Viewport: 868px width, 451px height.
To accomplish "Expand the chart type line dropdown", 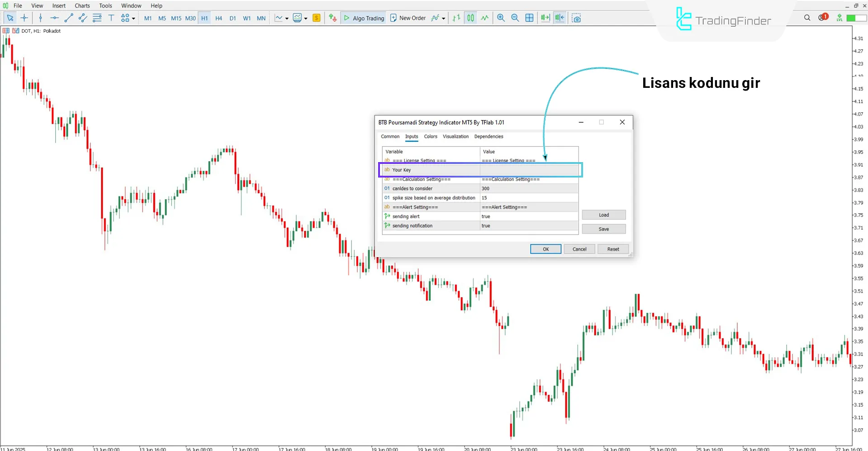I will (287, 19).
